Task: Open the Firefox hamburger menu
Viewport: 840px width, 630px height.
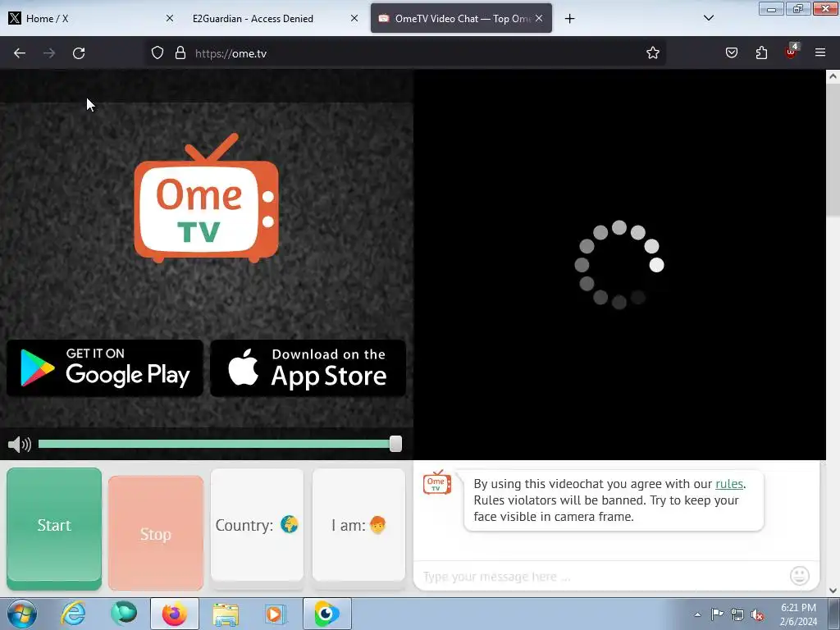Action: pyautogui.click(x=820, y=52)
